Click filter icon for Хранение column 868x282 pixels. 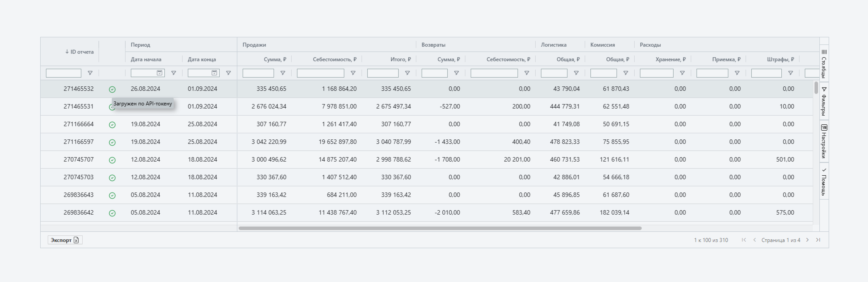coord(682,73)
